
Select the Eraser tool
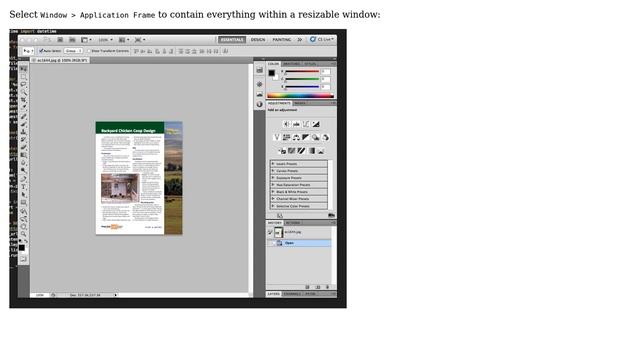point(24,147)
